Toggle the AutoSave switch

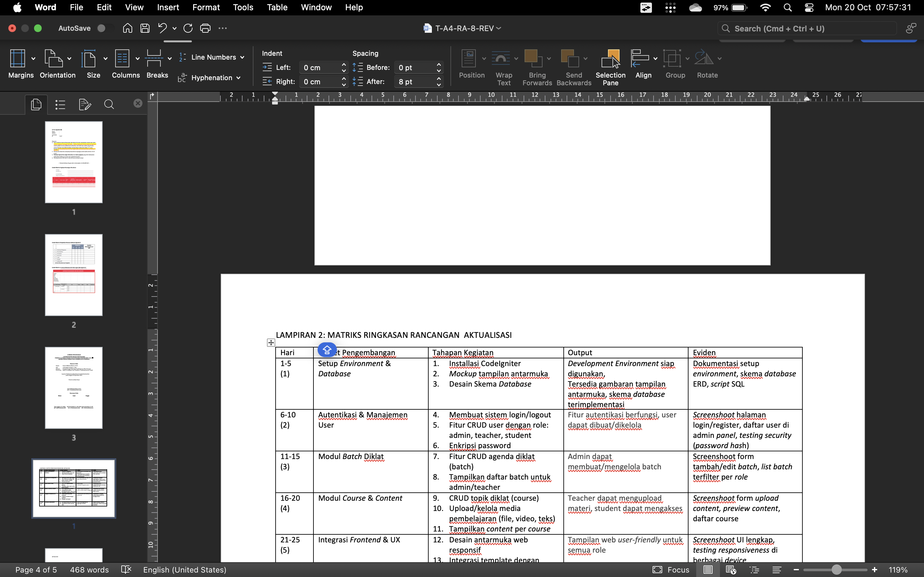105,28
